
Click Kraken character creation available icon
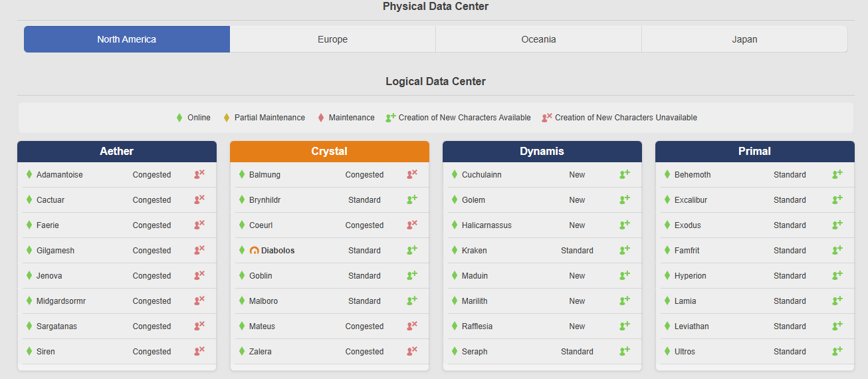click(625, 250)
